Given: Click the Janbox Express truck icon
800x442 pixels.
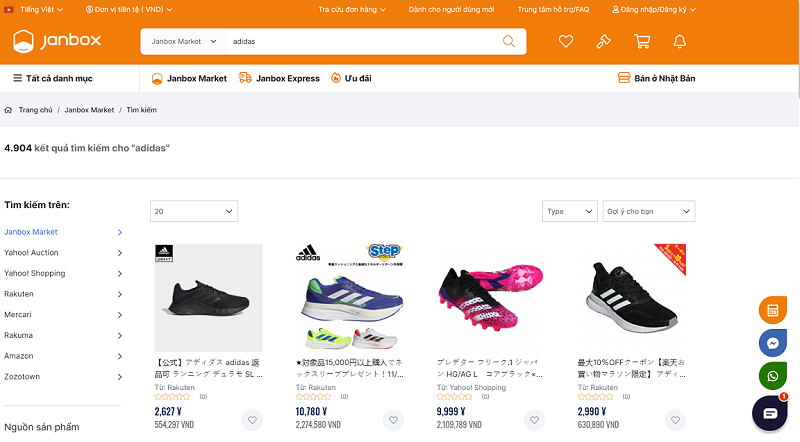Looking at the screenshot, I should [245, 78].
